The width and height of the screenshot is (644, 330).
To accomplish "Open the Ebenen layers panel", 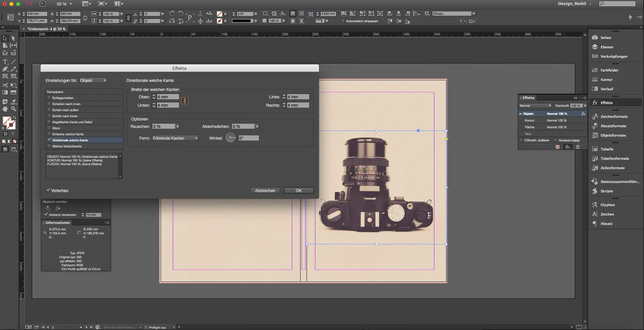I will point(606,47).
